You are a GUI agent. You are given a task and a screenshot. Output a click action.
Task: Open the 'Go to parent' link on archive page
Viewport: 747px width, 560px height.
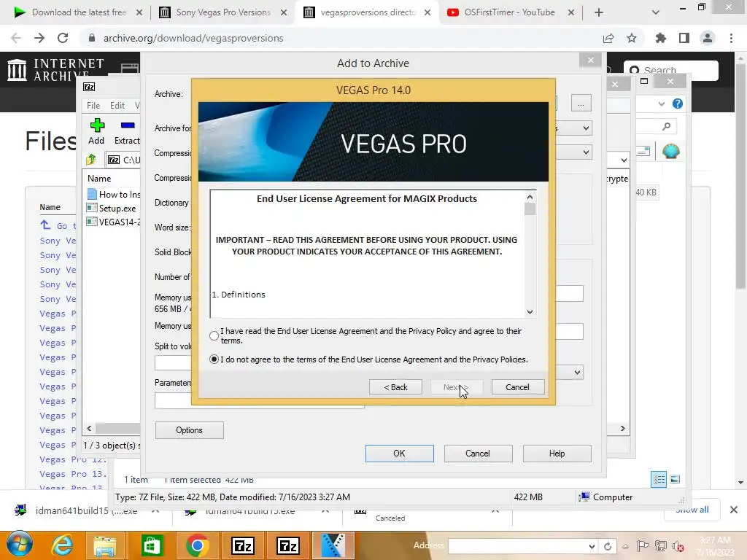coord(60,226)
